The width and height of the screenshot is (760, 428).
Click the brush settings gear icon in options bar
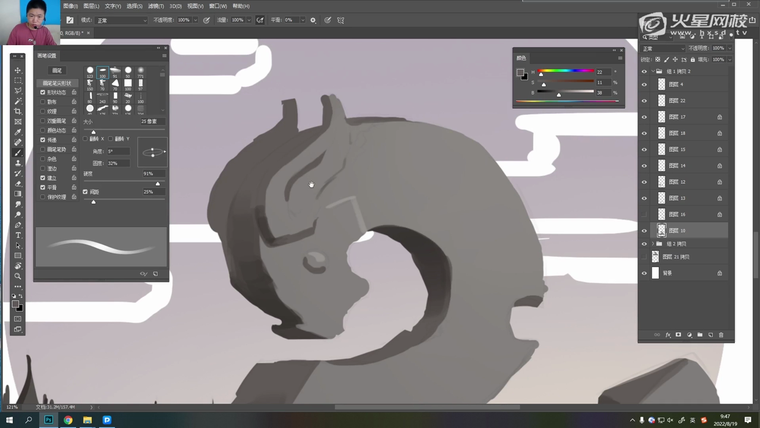pos(312,19)
